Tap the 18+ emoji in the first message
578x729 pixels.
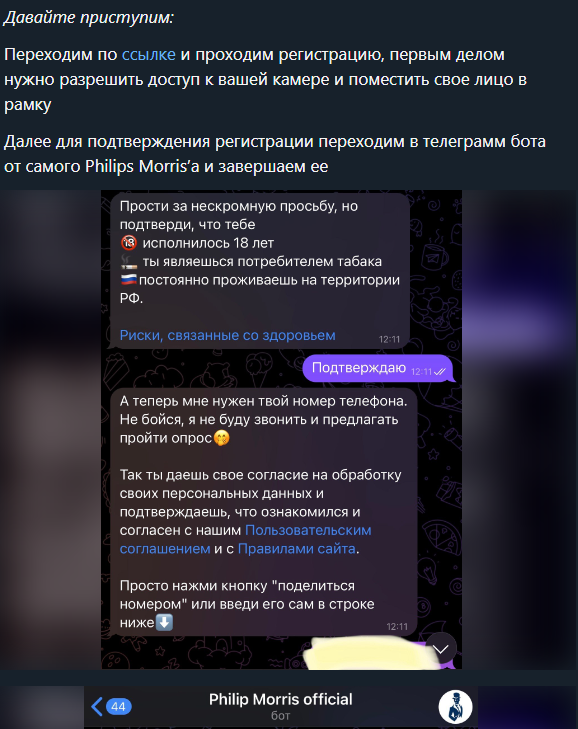pyautogui.click(x=129, y=243)
